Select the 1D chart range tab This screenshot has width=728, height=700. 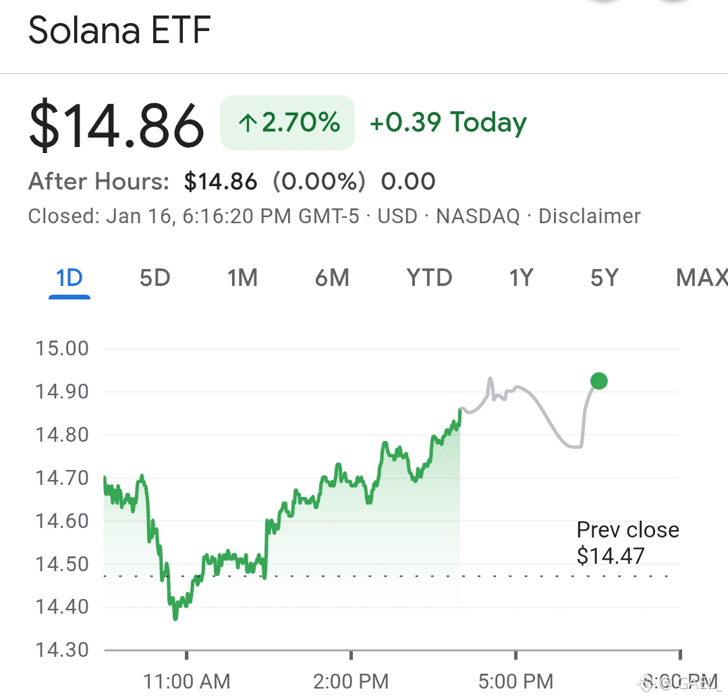coord(69,277)
